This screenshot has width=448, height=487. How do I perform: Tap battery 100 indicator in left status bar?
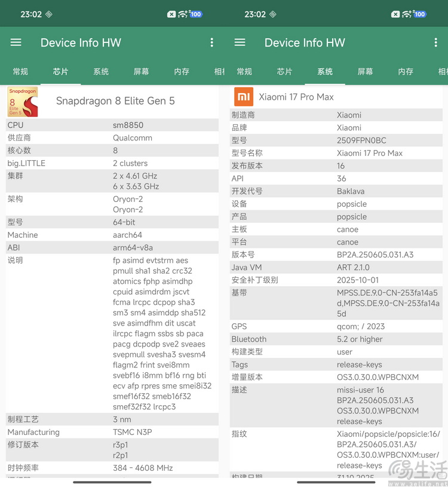tap(195, 14)
